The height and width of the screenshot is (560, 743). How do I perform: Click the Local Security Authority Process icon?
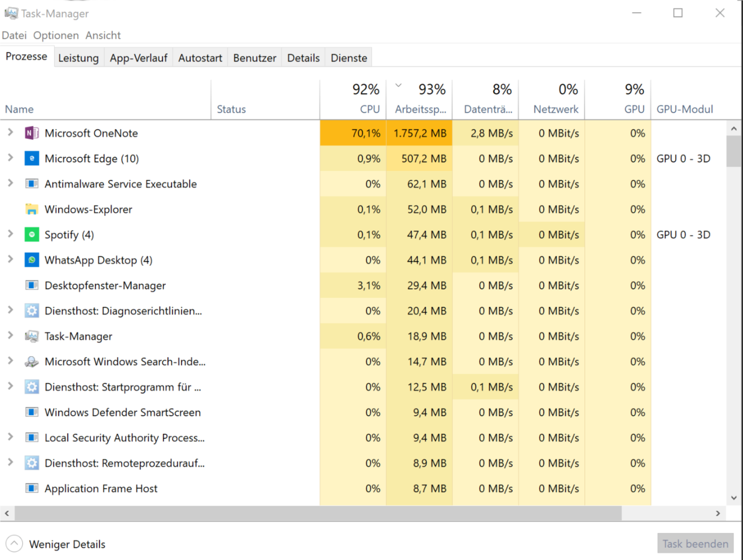coord(32,438)
